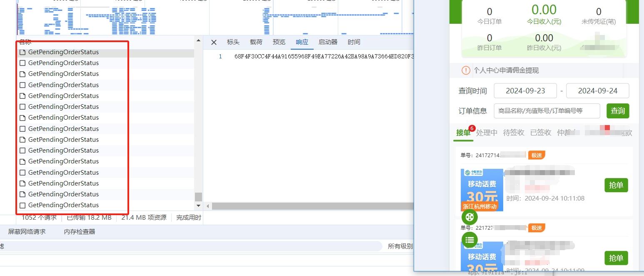Screen dimensions: 644x276
Task: Click the 昨日收入(元) figure
Action: tap(544, 43)
